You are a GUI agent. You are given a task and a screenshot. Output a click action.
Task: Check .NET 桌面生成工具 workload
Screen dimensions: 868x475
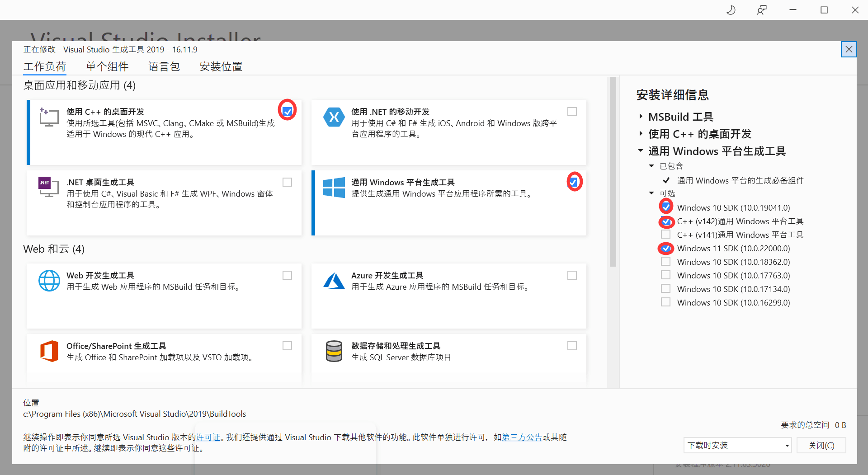(287, 182)
